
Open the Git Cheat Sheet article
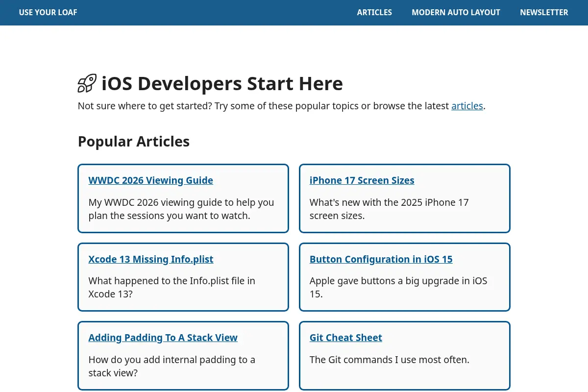(345, 338)
